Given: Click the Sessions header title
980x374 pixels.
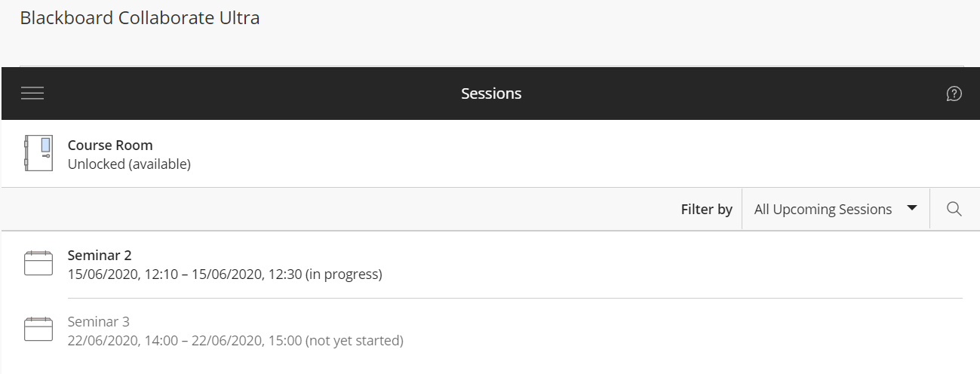Looking at the screenshot, I should coord(491,93).
